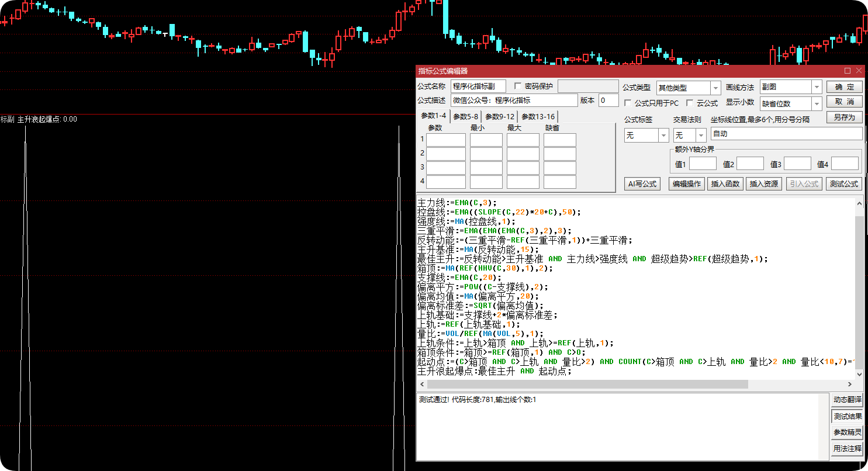Screen dimensions: 868x471
Task: Click the horizontal scrollbar thumb of the code editor
Action: click(x=587, y=385)
